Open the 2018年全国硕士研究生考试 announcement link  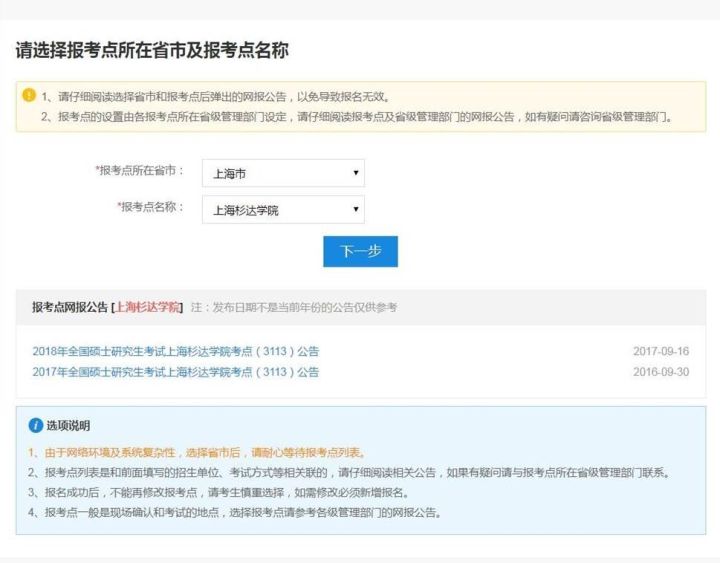point(175,352)
